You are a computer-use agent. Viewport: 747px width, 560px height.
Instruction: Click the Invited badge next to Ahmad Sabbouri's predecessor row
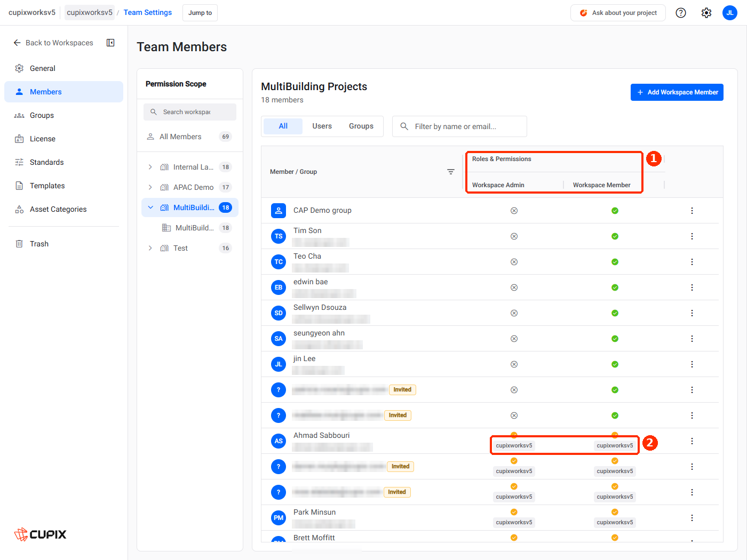[398, 415]
